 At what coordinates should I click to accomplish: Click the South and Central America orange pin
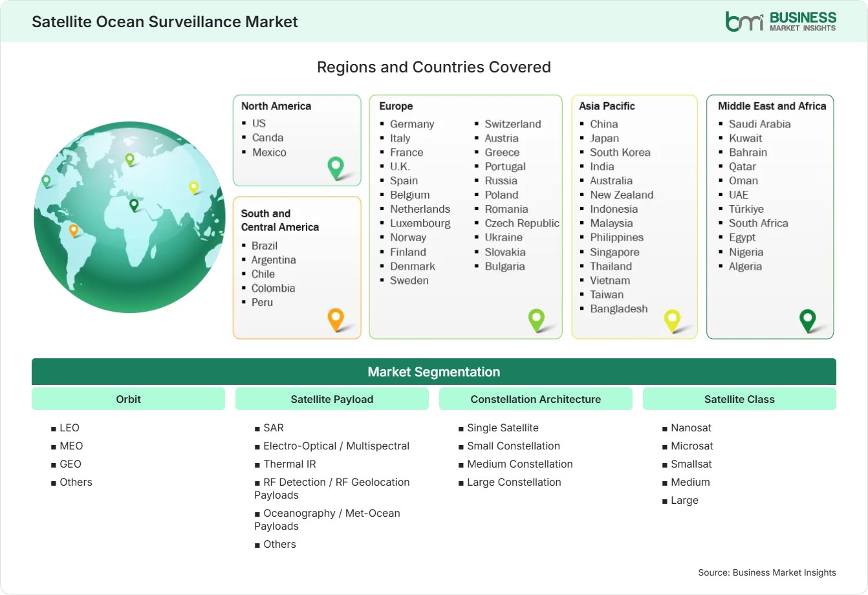click(336, 319)
